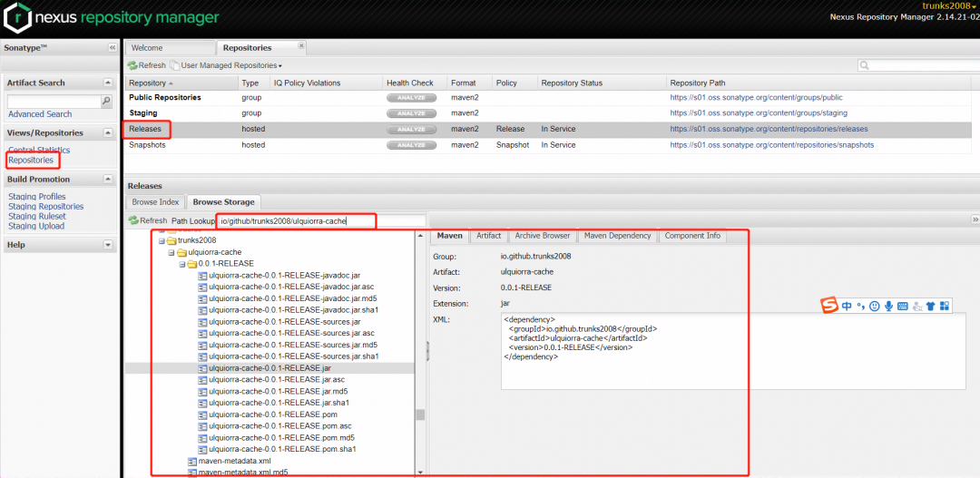The image size is (980, 478).
Task: Click the Artifact Search magnifier icon
Action: pos(106,101)
